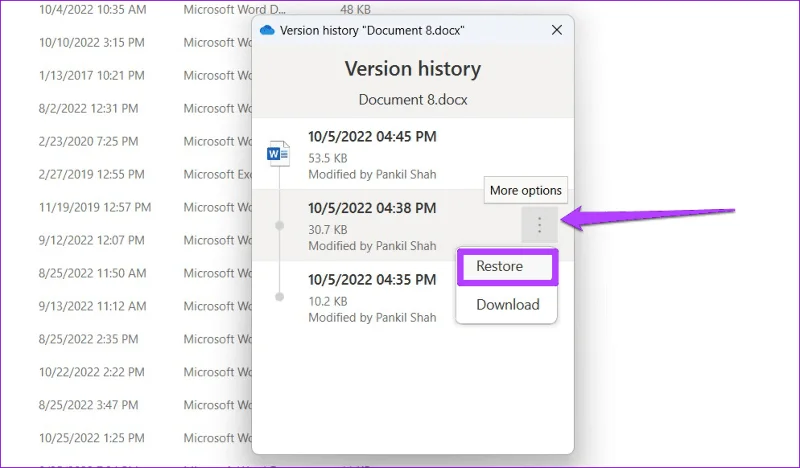Click the 53.5 KB size label
Image resolution: width=800 pixels, height=468 pixels.
pyautogui.click(x=328, y=158)
